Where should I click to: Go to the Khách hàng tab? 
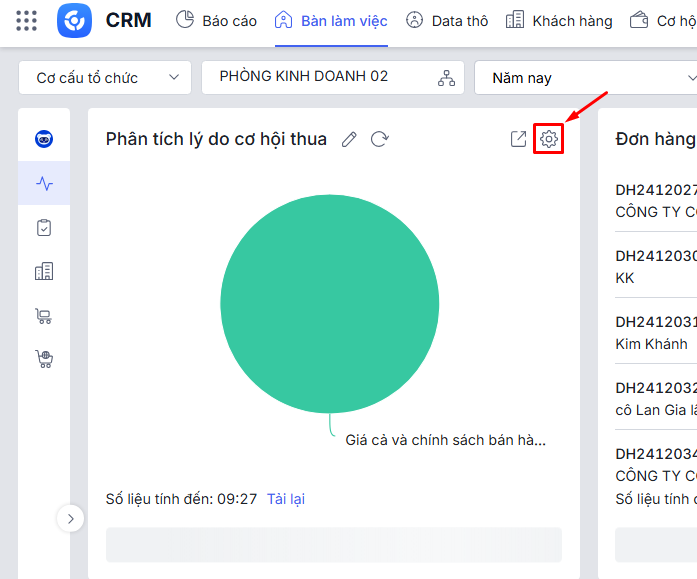(x=559, y=21)
